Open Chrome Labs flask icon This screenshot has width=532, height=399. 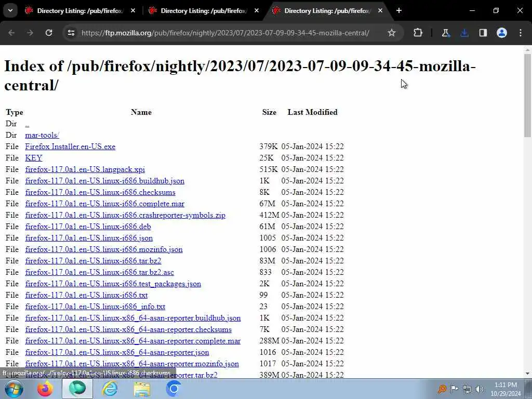(x=445, y=33)
